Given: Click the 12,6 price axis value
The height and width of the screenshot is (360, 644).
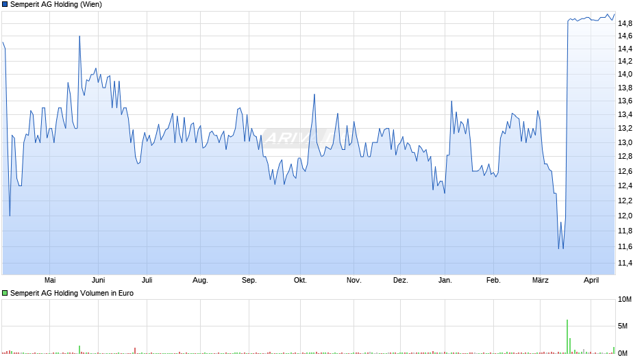Looking at the screenshot, I should (x=625, y=171).
